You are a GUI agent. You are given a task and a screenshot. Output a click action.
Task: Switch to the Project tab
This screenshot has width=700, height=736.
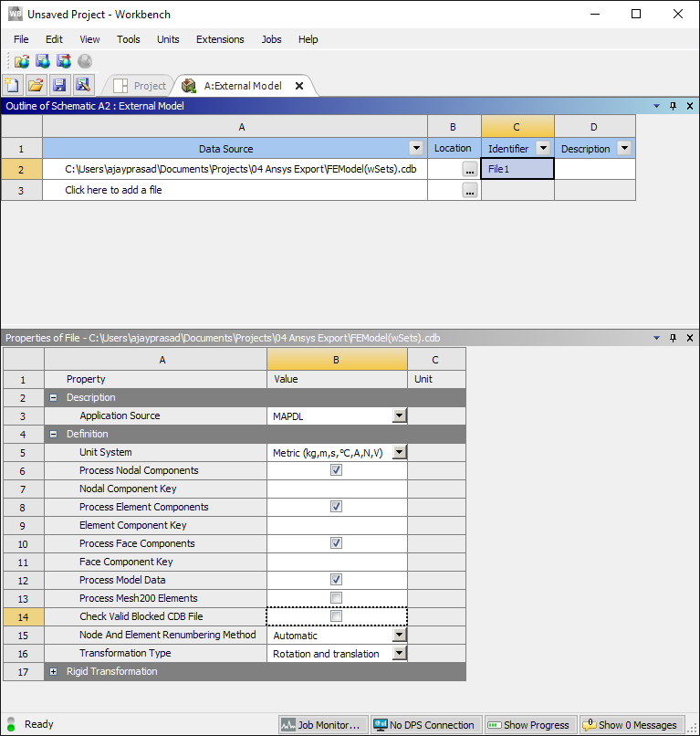pyautogui.click(x=140, y=86)
